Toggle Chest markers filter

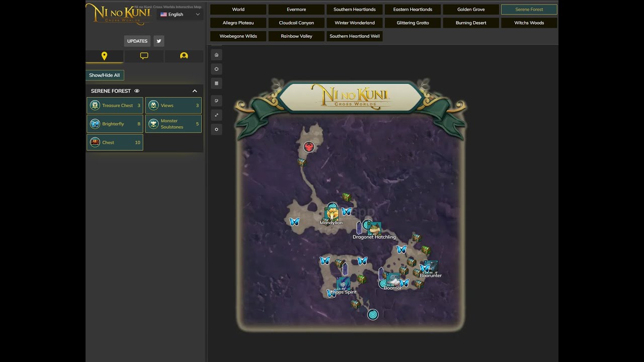pyautogui.click(x=115, y=142)
